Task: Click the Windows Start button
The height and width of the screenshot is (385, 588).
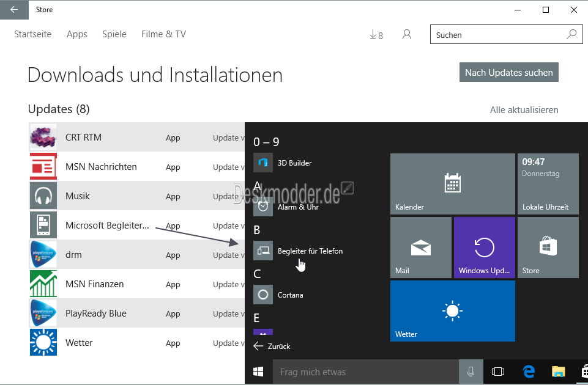Action: point(258,372)
